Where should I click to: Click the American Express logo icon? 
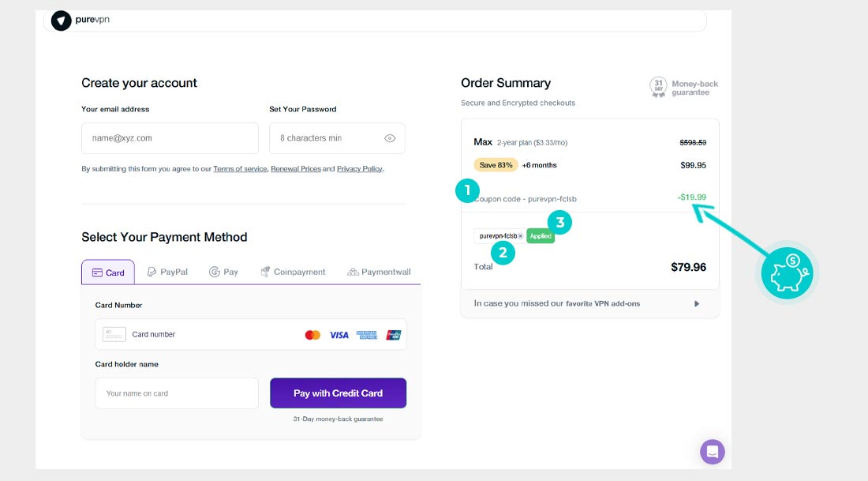coord(366,335)
